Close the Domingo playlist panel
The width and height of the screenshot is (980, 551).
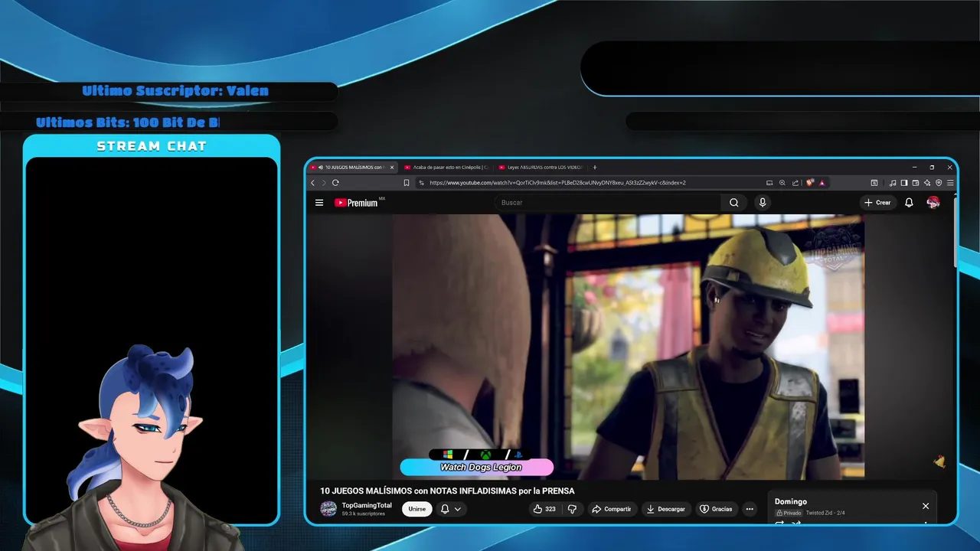point(926,506)
